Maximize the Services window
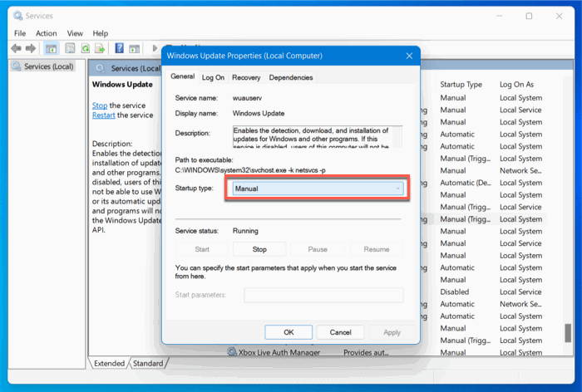The width and height of the screenshot is (582, 392). 529,16
